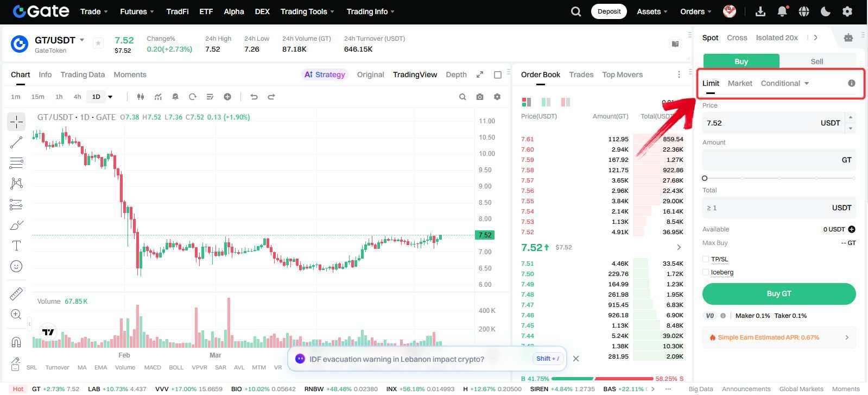
Task: Open the indicators icon in chart toolbar
Action: (x=158, y=97)
